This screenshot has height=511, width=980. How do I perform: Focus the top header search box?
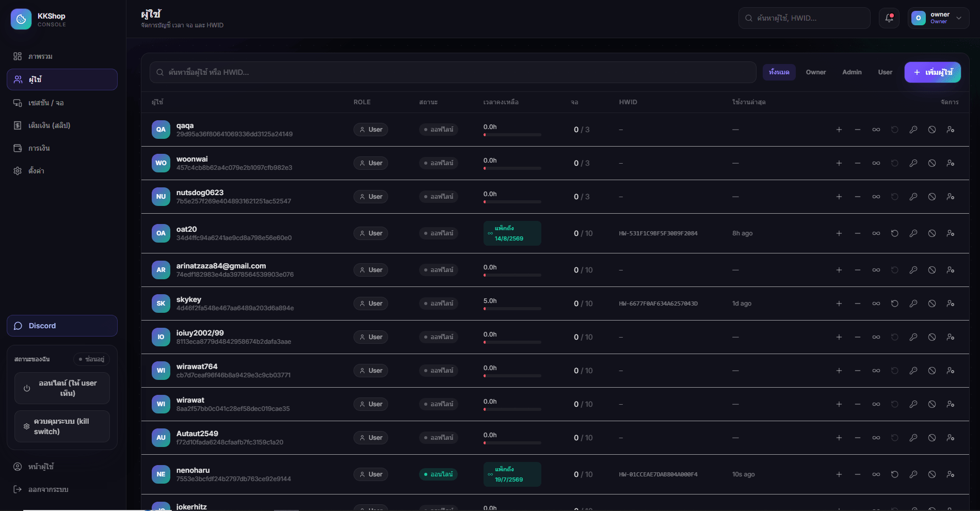coord(805,18)
